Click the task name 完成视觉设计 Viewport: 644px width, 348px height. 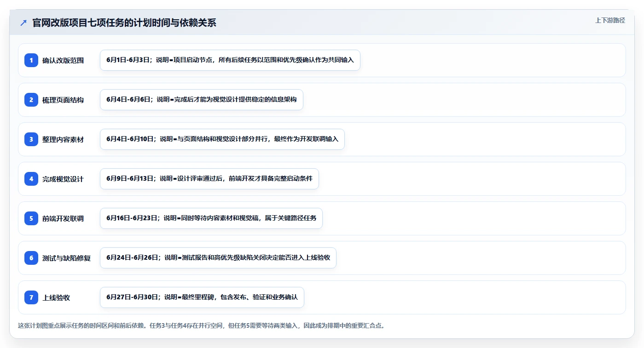point(63,179)
